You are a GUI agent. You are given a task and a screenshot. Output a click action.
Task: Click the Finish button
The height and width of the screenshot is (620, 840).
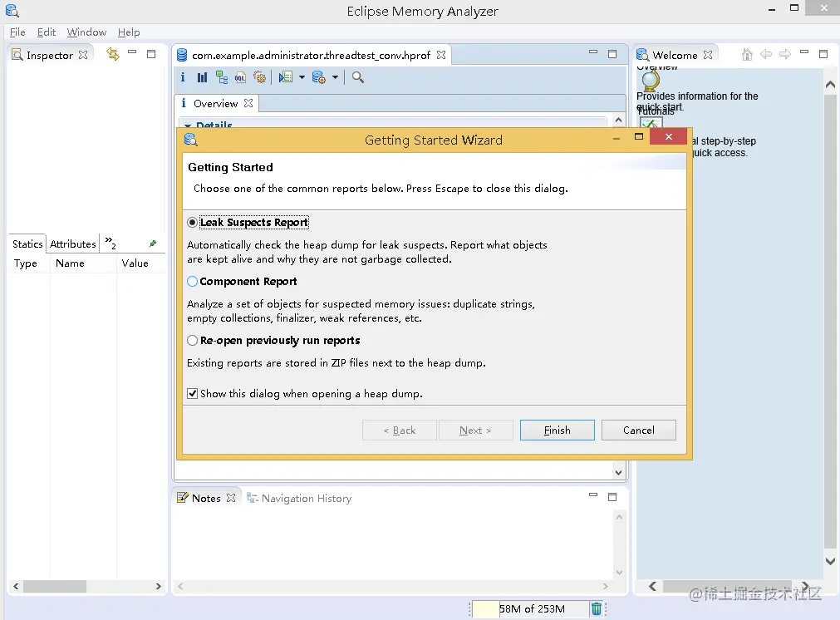pyautogui.click(x=558, y=431)
